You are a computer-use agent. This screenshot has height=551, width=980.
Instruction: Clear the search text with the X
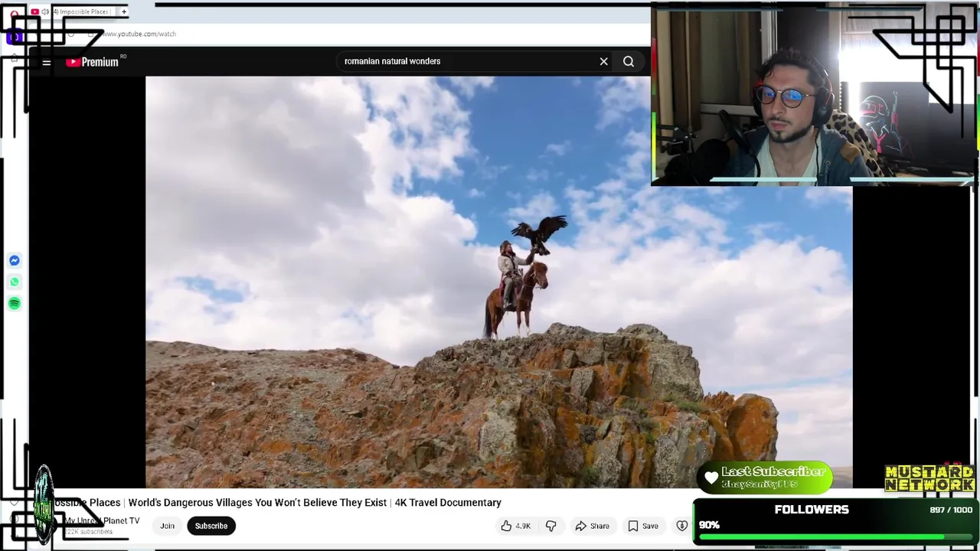click(x=603, y=61)
